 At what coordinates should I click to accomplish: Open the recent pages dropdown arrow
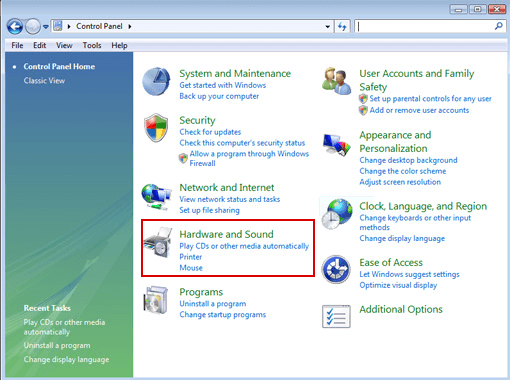click(x=46, y=26)
